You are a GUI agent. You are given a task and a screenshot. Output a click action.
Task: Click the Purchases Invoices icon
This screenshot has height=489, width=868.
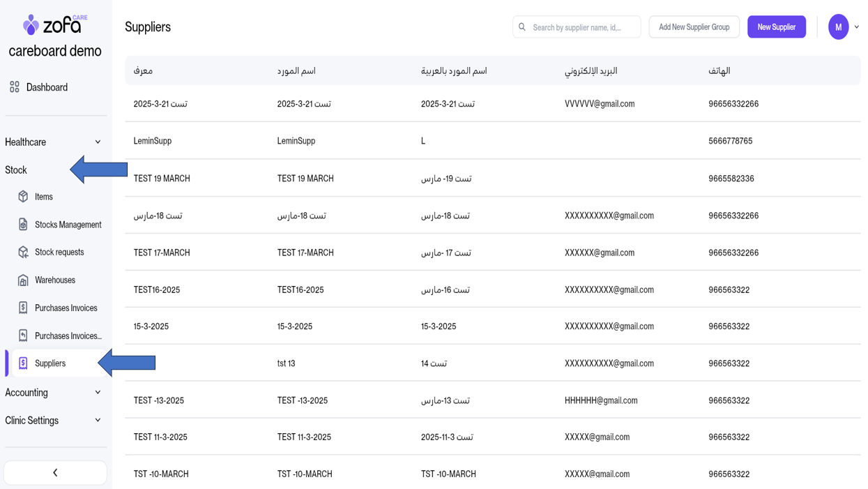tap(23, 308)
